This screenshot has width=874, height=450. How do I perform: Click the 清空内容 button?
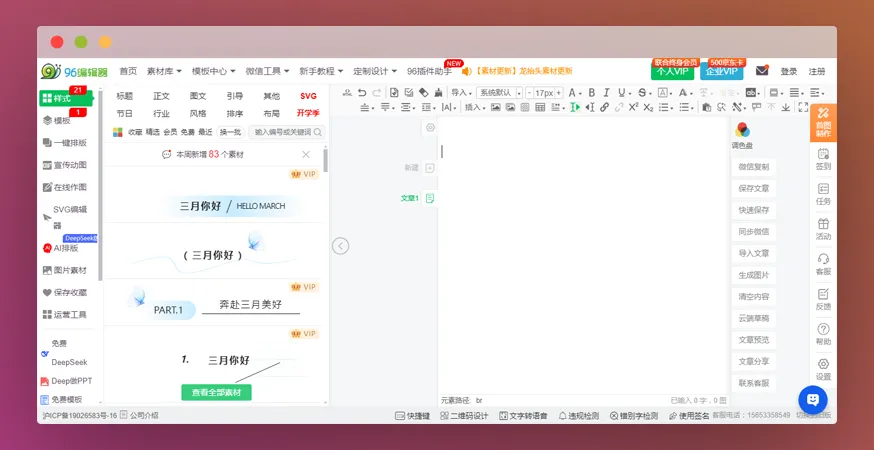coord(754,297)
